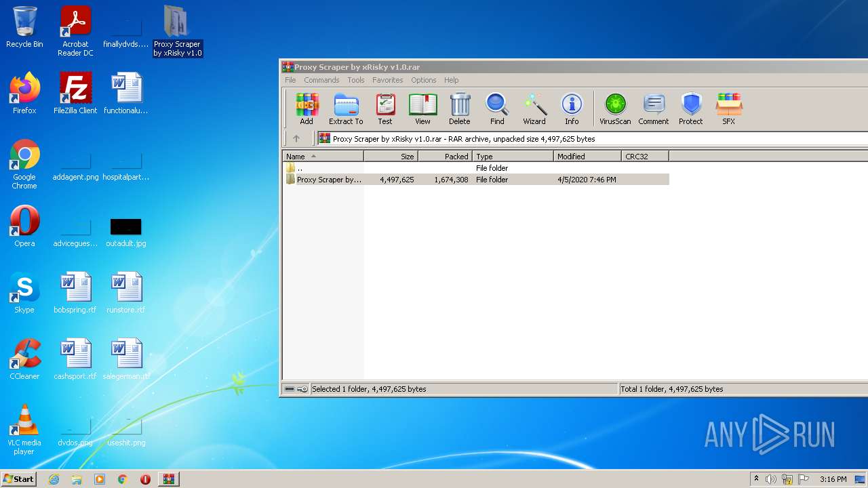Viewport: 868px width, 488px height.
Task: Open the Options menu
Action: point(424,80)
